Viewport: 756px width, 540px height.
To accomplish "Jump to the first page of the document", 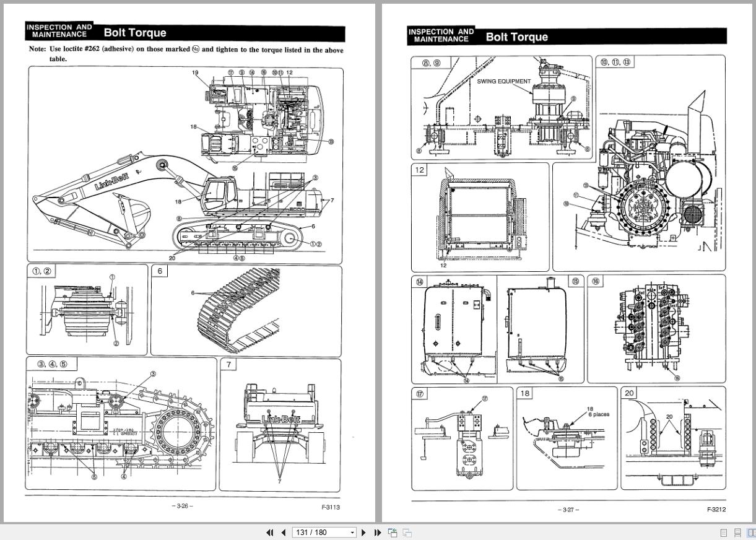I will click(x=270, y=532).
